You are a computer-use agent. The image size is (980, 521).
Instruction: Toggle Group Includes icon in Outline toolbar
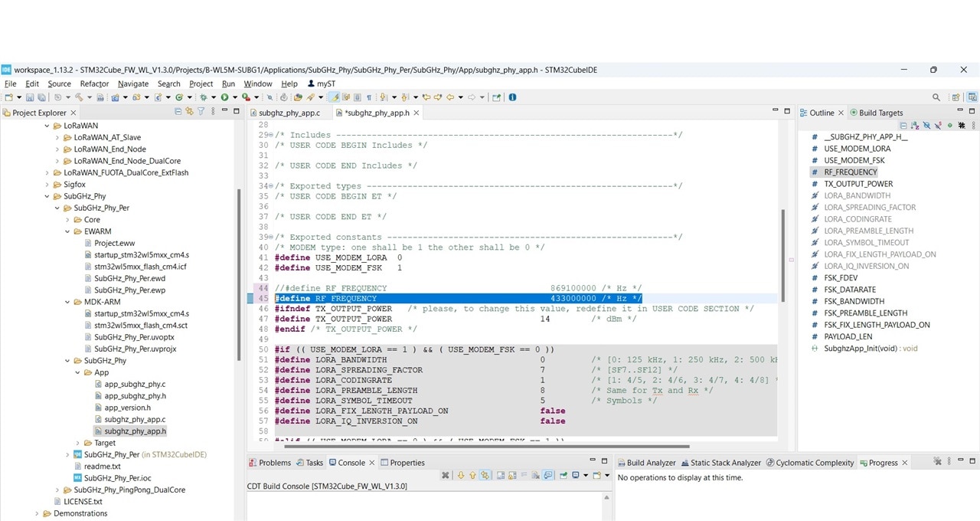[x=961, y=125]
